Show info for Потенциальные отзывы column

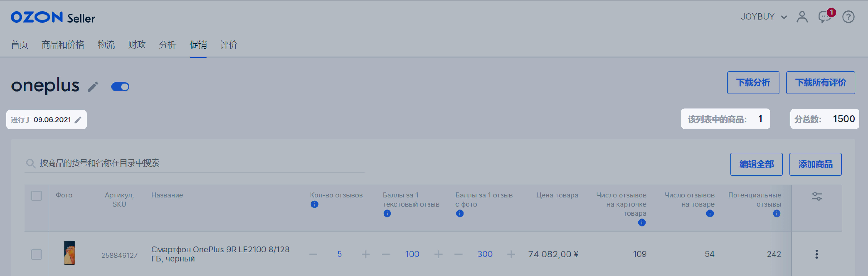pyautogui.click(x=777, y=213)
